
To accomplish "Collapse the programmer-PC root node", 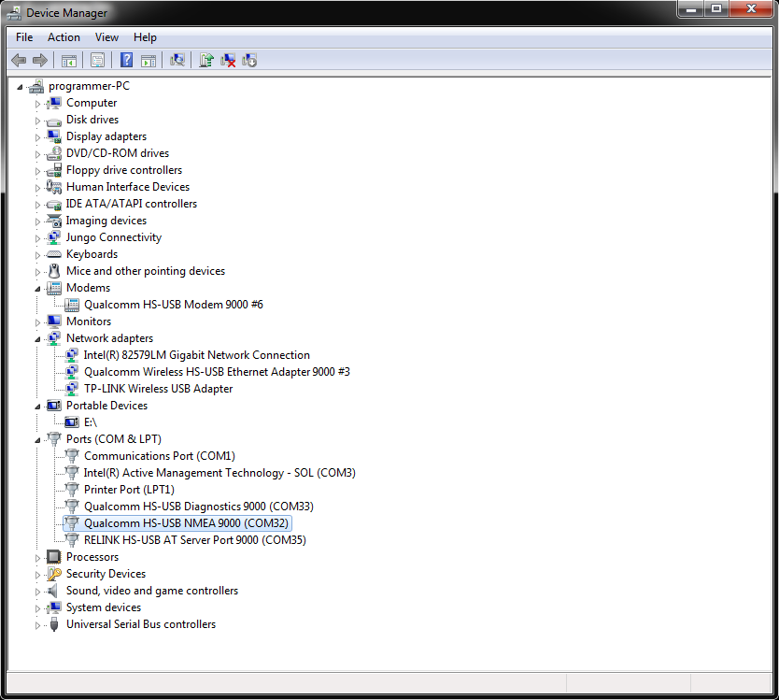I will (x=20, y=87).
